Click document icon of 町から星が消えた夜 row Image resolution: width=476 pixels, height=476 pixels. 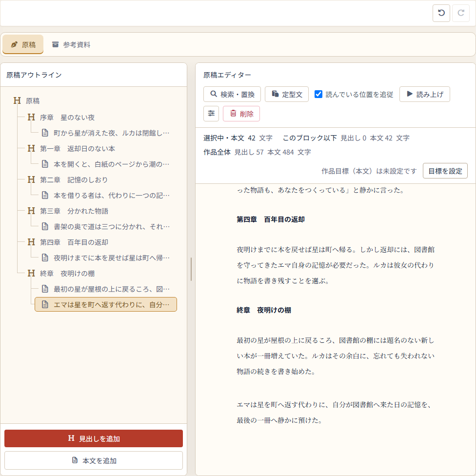(45, 133)
